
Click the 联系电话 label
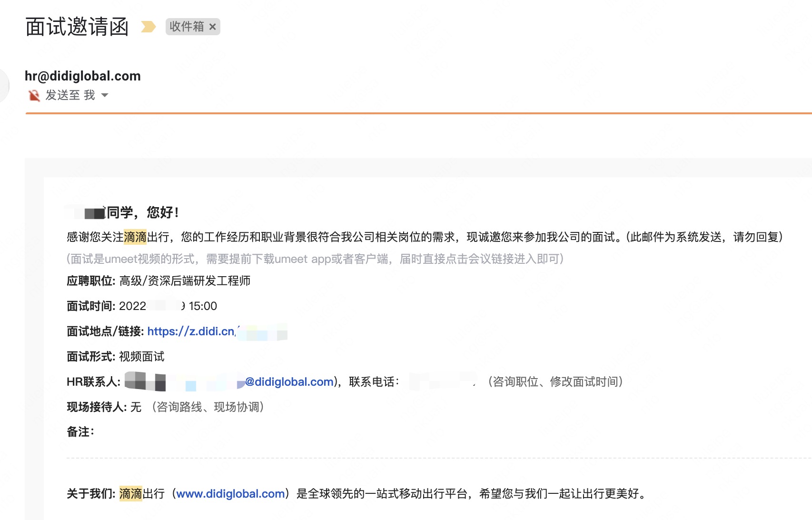(374, 382)
